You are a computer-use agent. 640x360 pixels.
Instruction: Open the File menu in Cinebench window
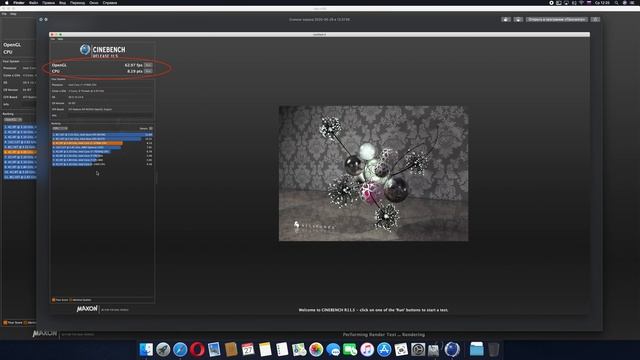53,39
